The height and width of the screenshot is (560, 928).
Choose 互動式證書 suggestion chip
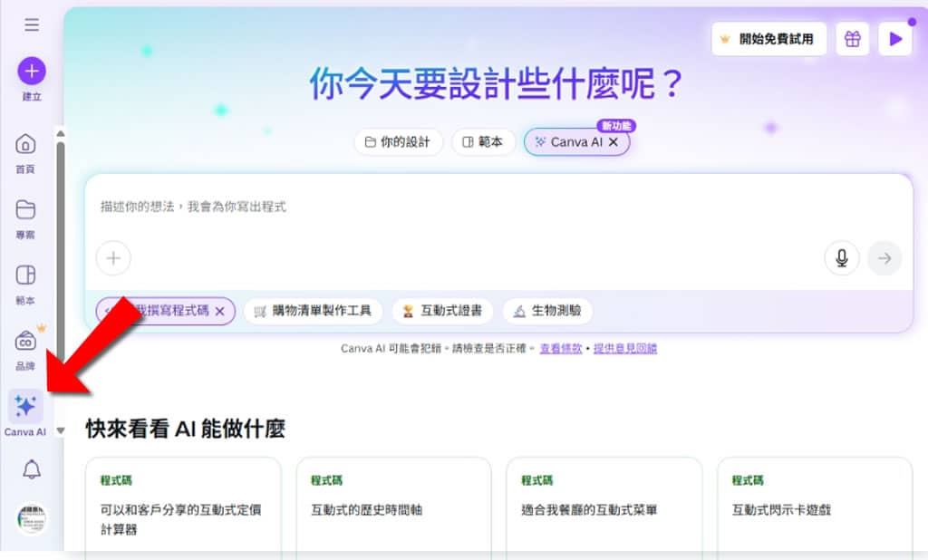(442, 311)
